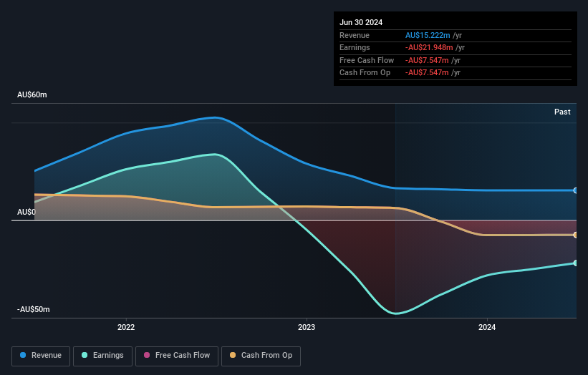Click the teal Earnings endpoint marker

click(576, 263)
